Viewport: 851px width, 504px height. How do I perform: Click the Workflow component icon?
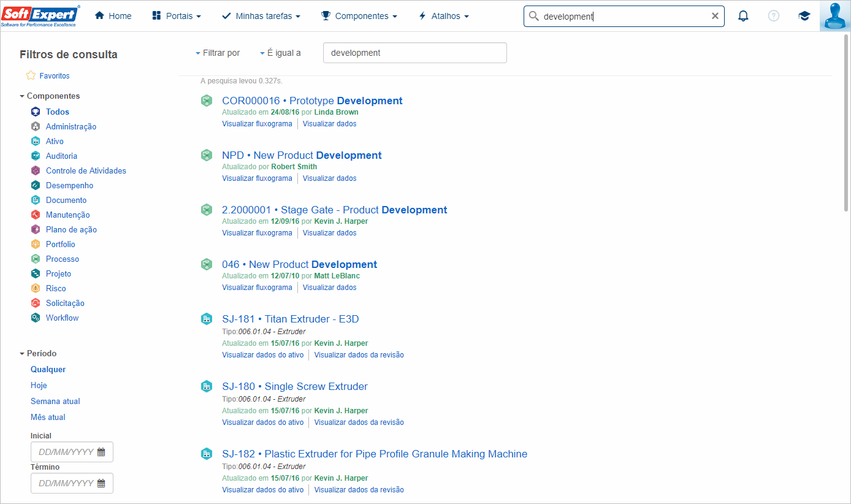coord(35,318)
